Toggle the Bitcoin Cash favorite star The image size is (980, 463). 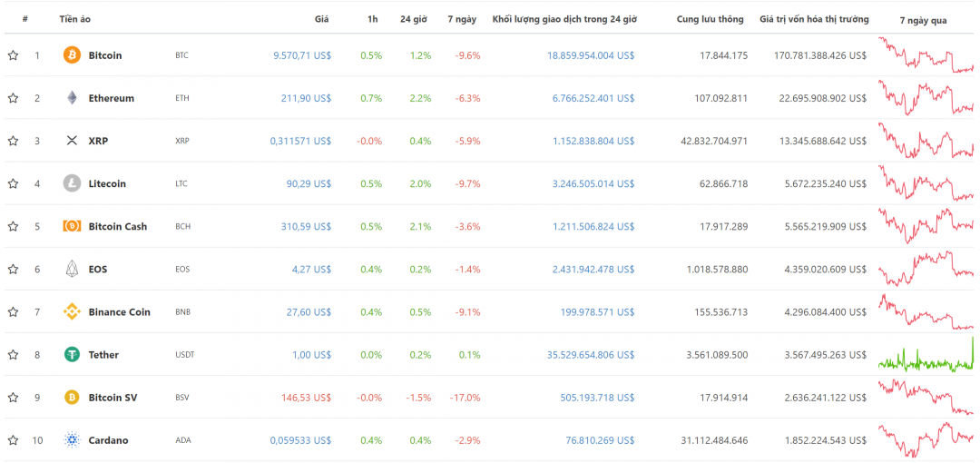click(x=13, y=226)
